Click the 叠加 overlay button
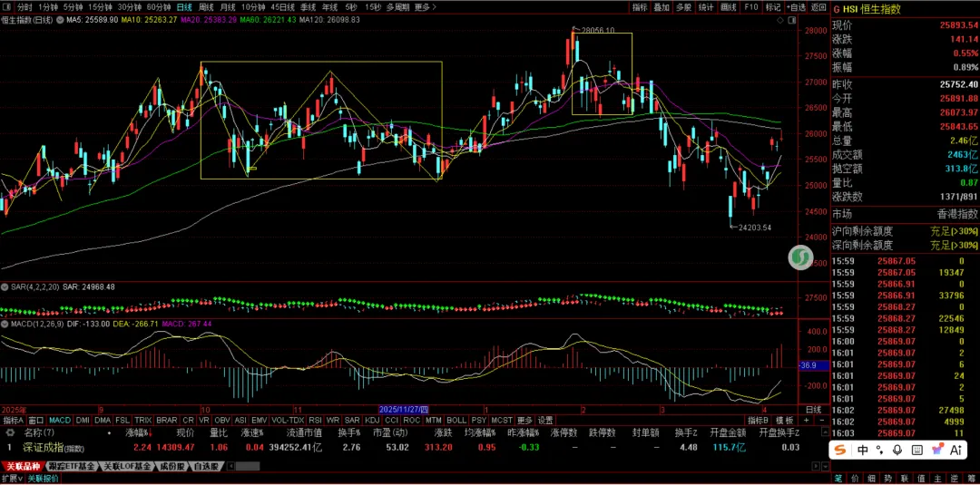The width and height of the screenshot is (980, 485). tap(661, 7)
